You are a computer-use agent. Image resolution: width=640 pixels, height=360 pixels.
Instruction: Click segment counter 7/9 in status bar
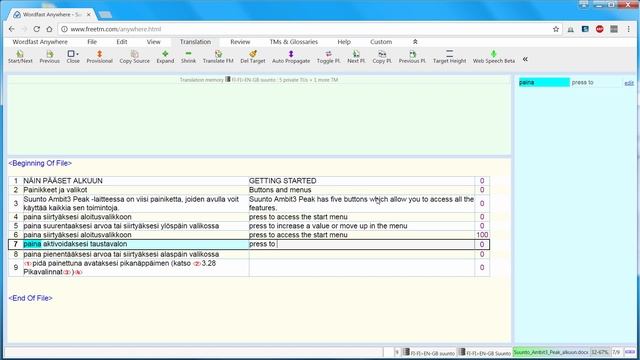tap(616, 352)
